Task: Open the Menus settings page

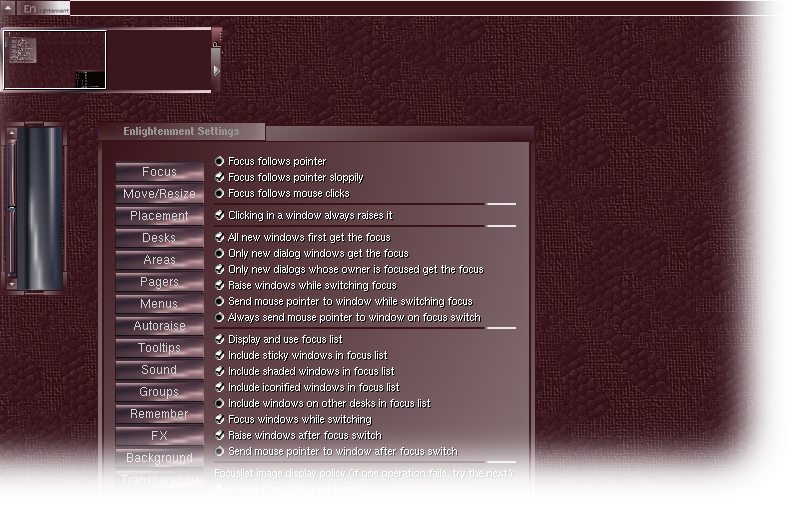Action: 159,304
